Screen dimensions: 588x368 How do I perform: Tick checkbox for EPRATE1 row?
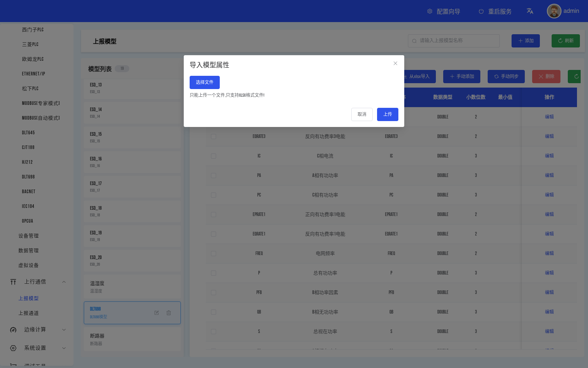coord(214,215)
